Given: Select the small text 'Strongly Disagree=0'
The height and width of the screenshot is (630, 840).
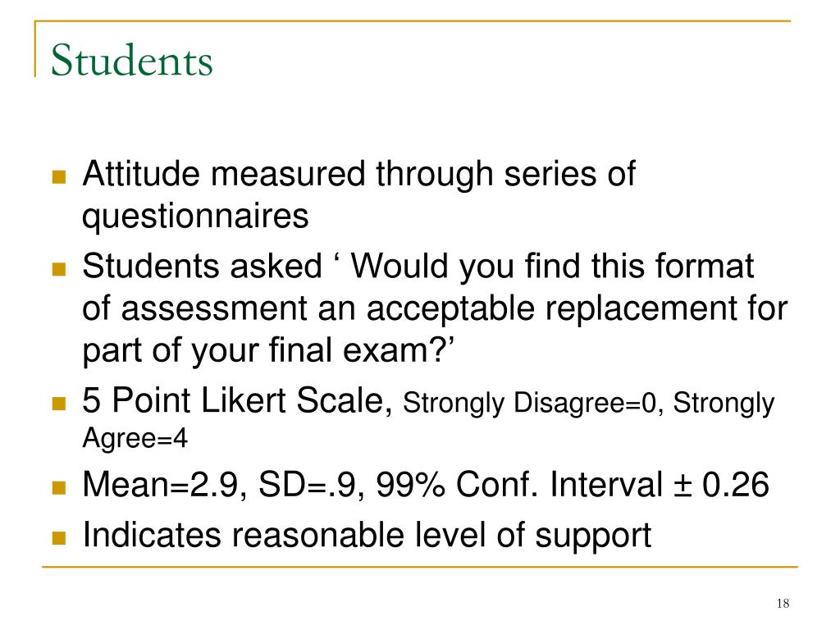Looking at the screenshot, I should (x=529, y=403).
